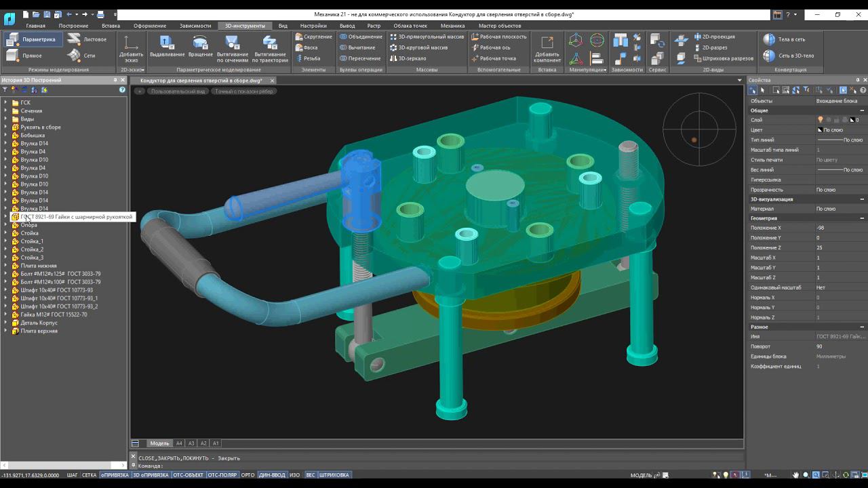This screenshot has height=488, width=868.
Task: Click the Добавить эскиз tool
Action: pyautogui.click(x=131, y=48)
